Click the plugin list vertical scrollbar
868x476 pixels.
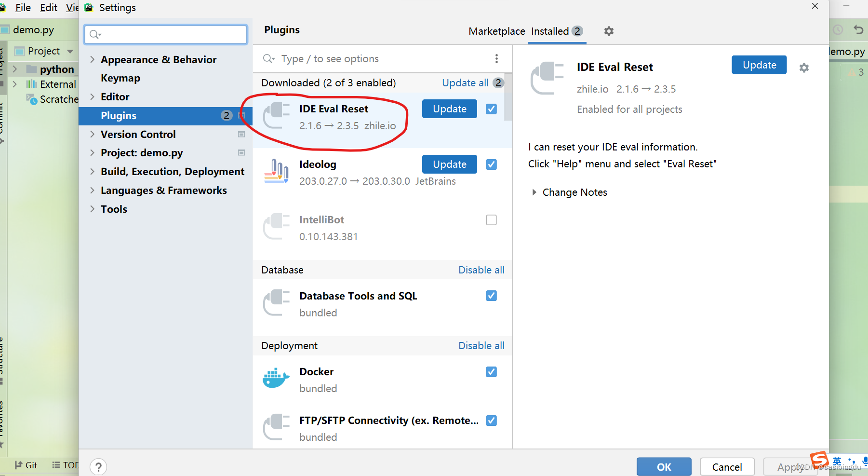pyautogui.click(x=508, y=96)
